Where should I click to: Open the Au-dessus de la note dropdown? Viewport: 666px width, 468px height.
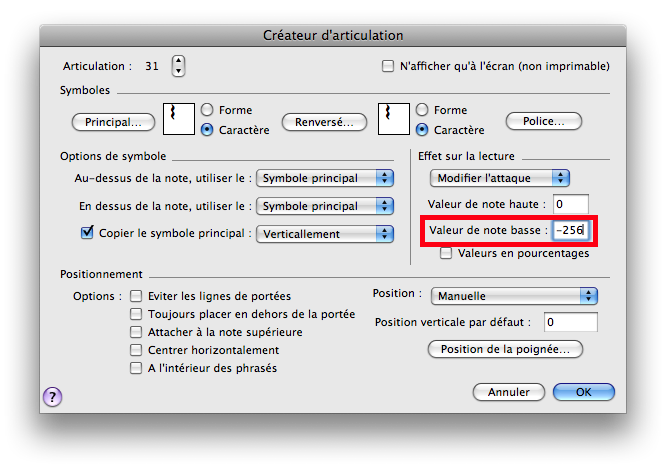click(x=325, y=178)
